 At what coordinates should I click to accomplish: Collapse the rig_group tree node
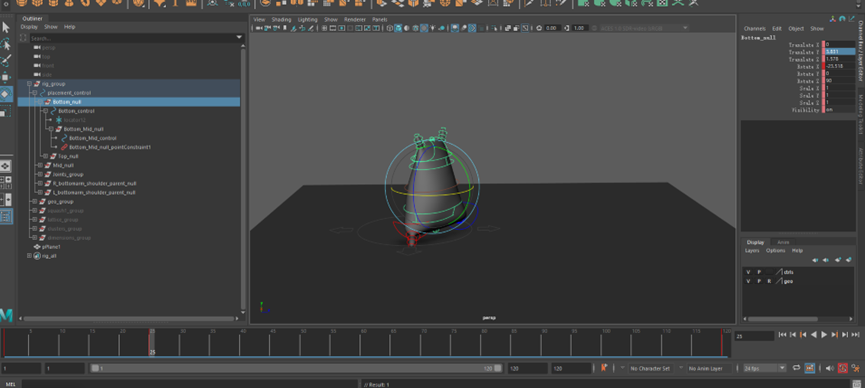click(x=30, y=84)
